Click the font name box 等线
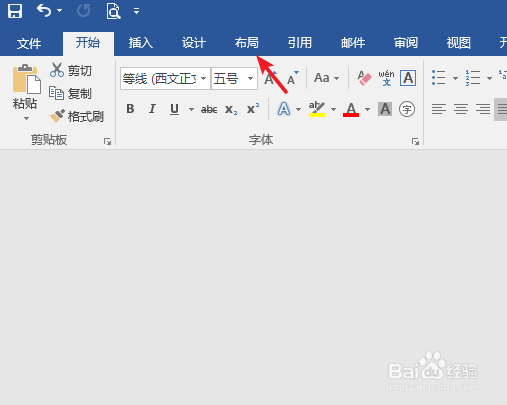The width and height of the screenshot is (507, 405). [x=159, y=79]
